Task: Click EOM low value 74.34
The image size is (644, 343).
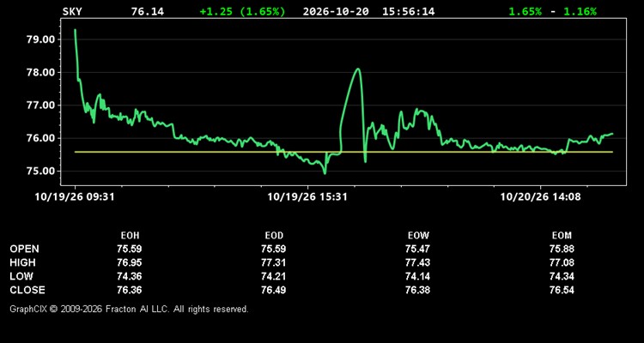Action: tap(562, 276)
